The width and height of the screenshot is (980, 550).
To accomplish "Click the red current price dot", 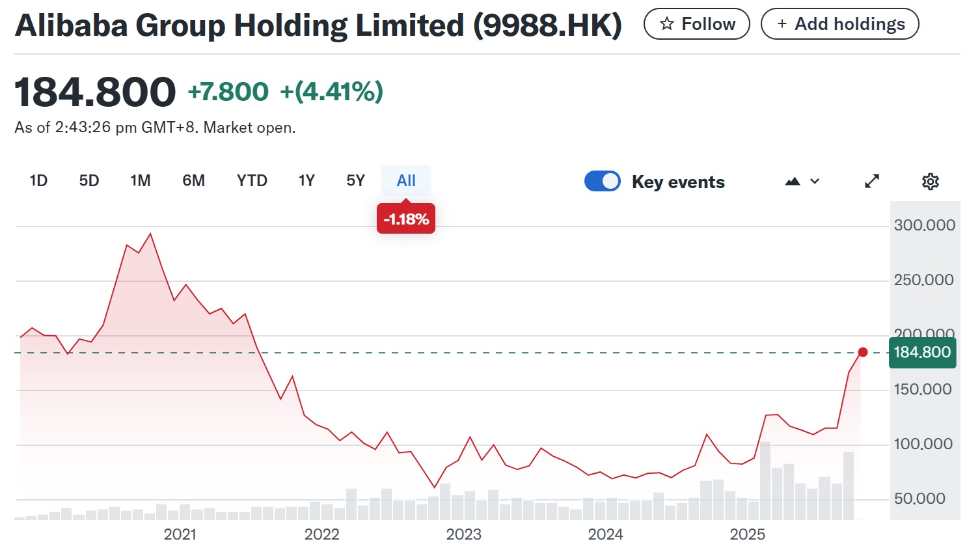I will pos(863,352).
